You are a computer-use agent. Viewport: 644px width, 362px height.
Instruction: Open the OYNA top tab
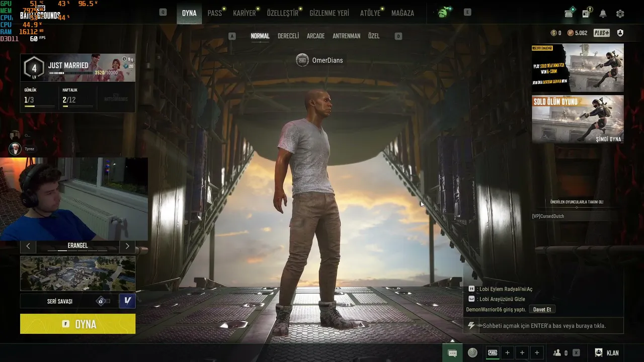(189, 13)
